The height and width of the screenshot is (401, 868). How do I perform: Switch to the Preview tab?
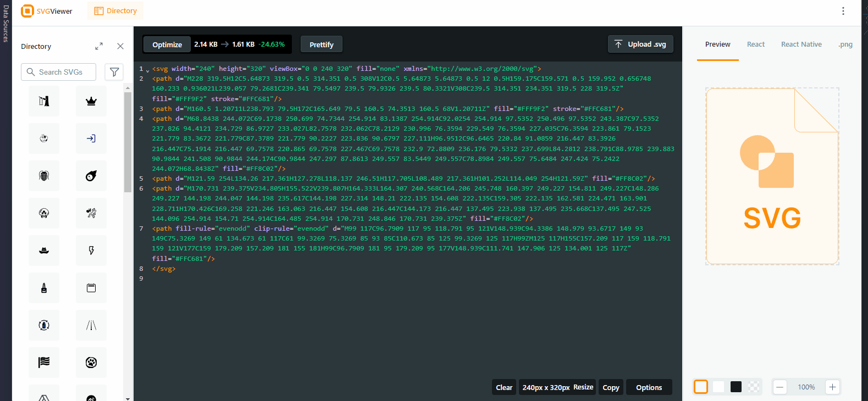click(718, 44)
